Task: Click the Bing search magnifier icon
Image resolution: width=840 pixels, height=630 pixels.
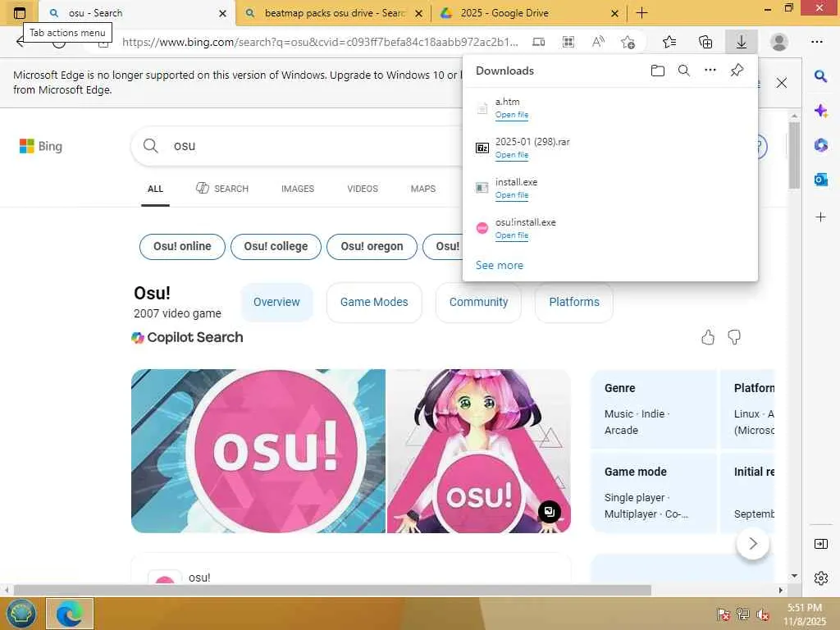Action: point(151,146)
